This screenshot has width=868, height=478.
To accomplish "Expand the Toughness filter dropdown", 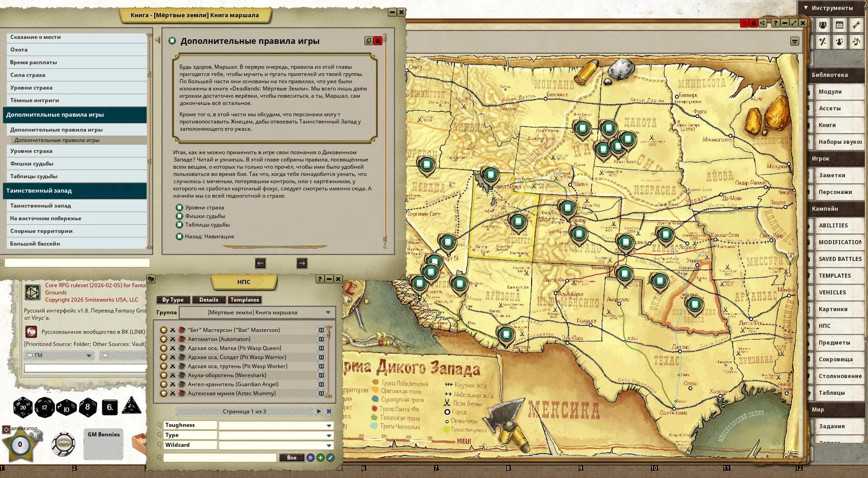I will (x=329, y=426).
